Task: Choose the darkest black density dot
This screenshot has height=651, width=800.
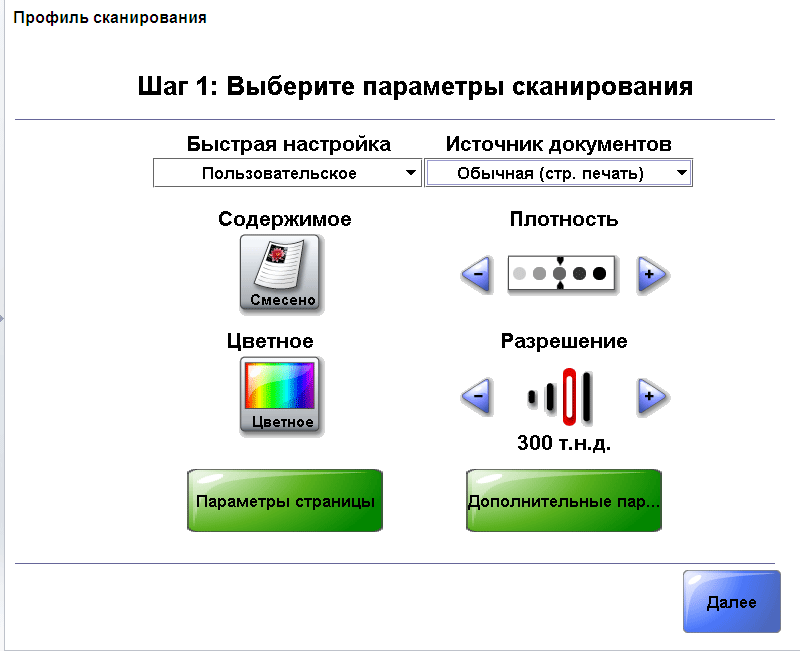Action: [x=599, y=273]
